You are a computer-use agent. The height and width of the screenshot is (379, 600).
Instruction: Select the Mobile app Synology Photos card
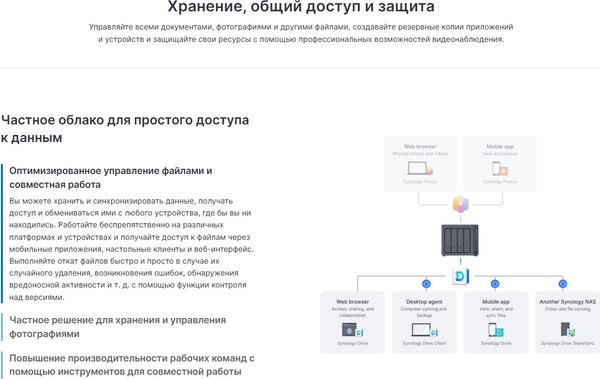[500, 163]
